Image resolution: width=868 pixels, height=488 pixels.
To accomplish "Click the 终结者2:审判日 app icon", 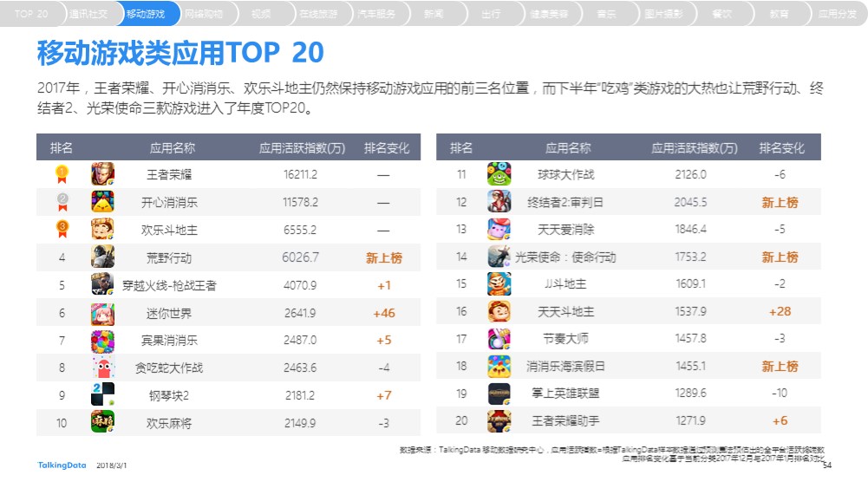I will point(499,201).
